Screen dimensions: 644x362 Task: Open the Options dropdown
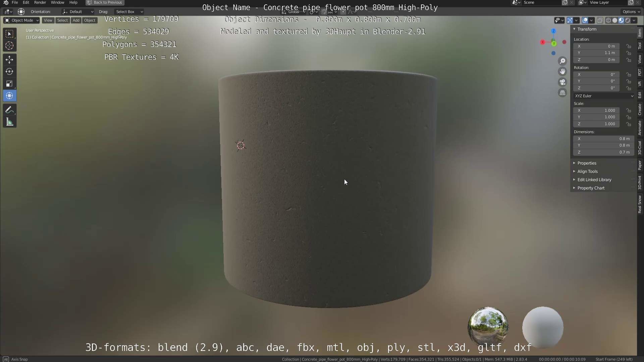click(x=631, y=12)
